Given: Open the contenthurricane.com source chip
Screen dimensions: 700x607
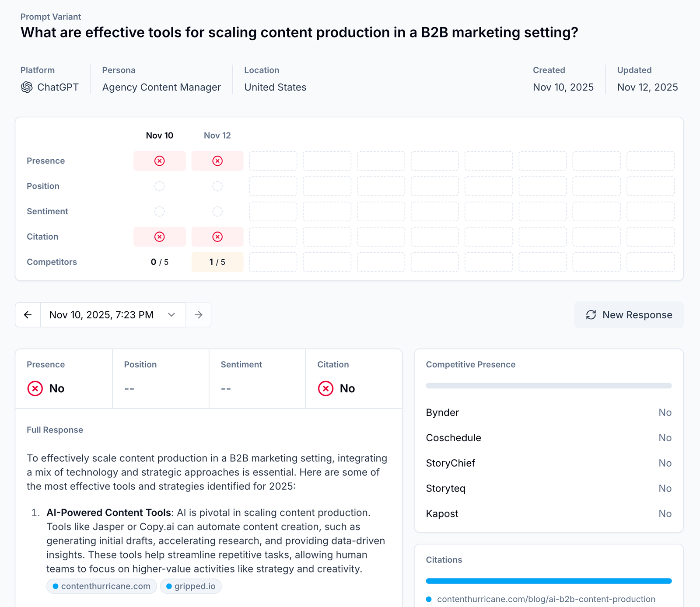Looking at the screenshot, I should (101, 586).
